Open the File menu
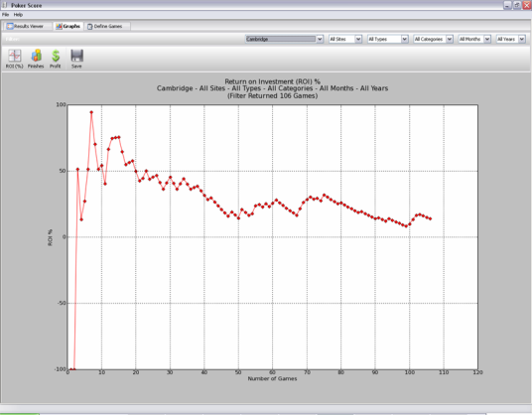The image size is (532, 415). [5, 15]
